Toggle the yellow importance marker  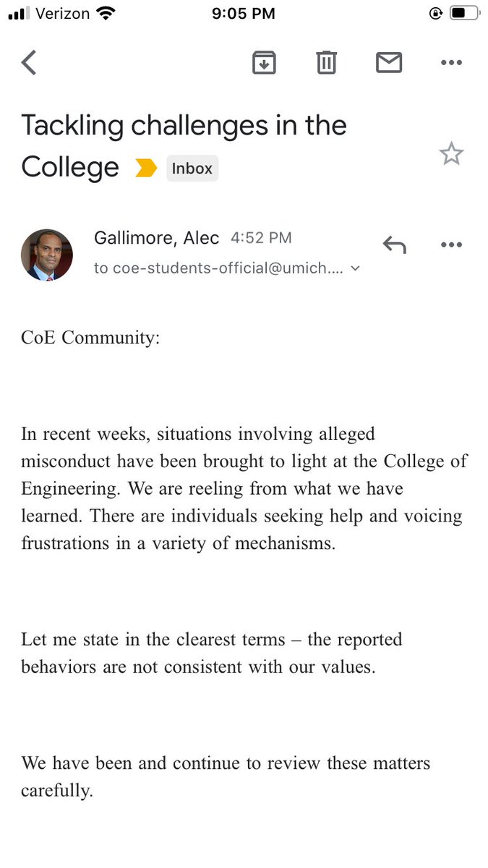coord(146,169)
